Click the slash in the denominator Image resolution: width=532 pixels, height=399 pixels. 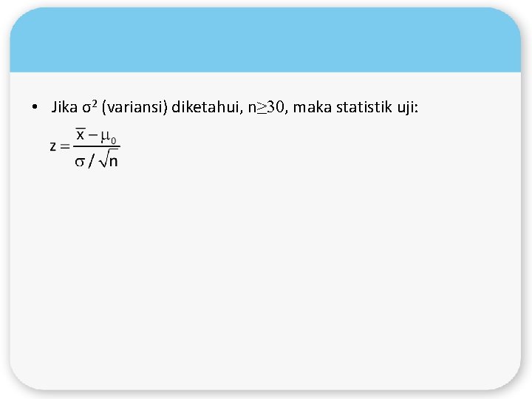[91, 161]
